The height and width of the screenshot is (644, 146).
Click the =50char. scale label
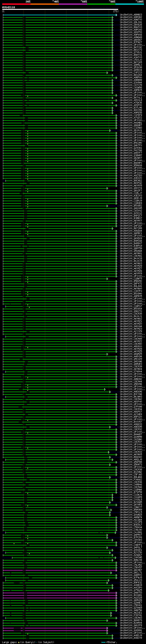[x=112, y=642]
